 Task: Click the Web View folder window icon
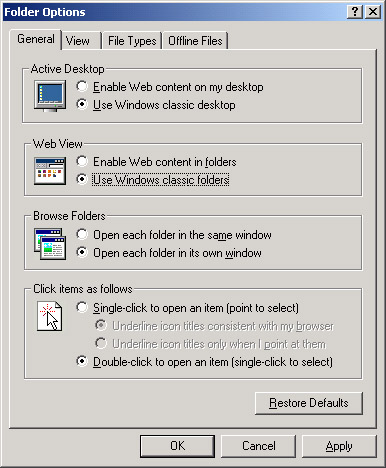coord(50,171)
